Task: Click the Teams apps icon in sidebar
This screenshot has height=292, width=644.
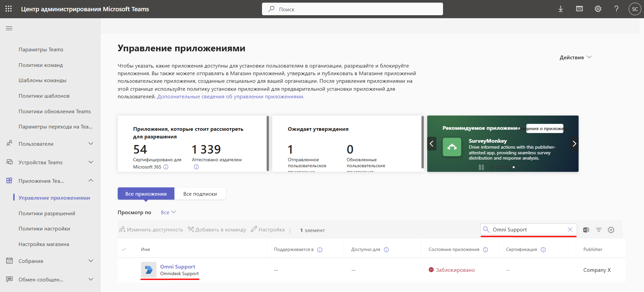Action: pos(10,180)
